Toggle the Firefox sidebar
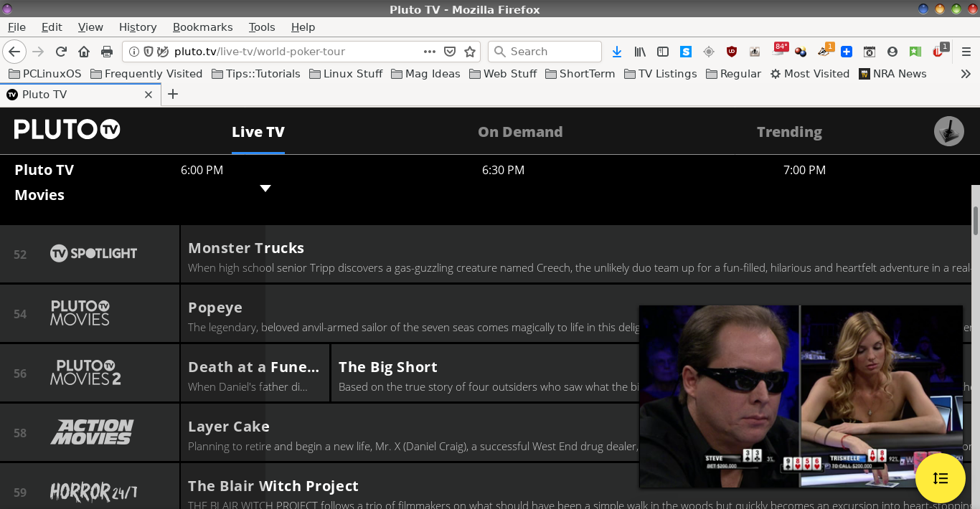This screenshot has height=509, width=980. click(x=663, y=52)
